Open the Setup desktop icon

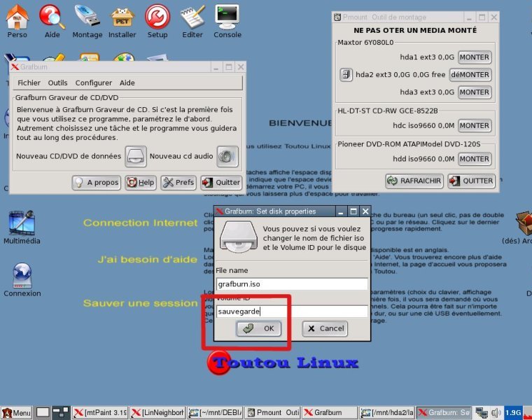coord(157,17)
